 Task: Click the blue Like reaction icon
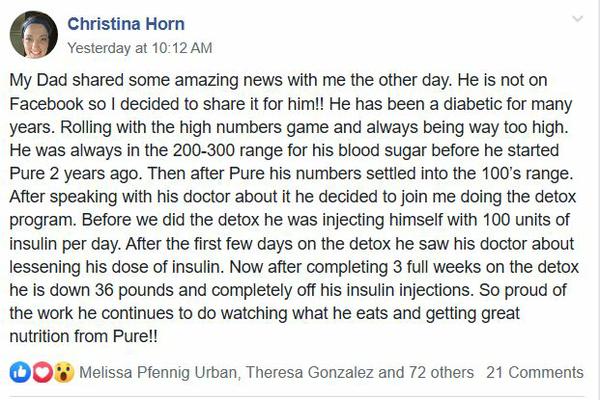point(19,372)
